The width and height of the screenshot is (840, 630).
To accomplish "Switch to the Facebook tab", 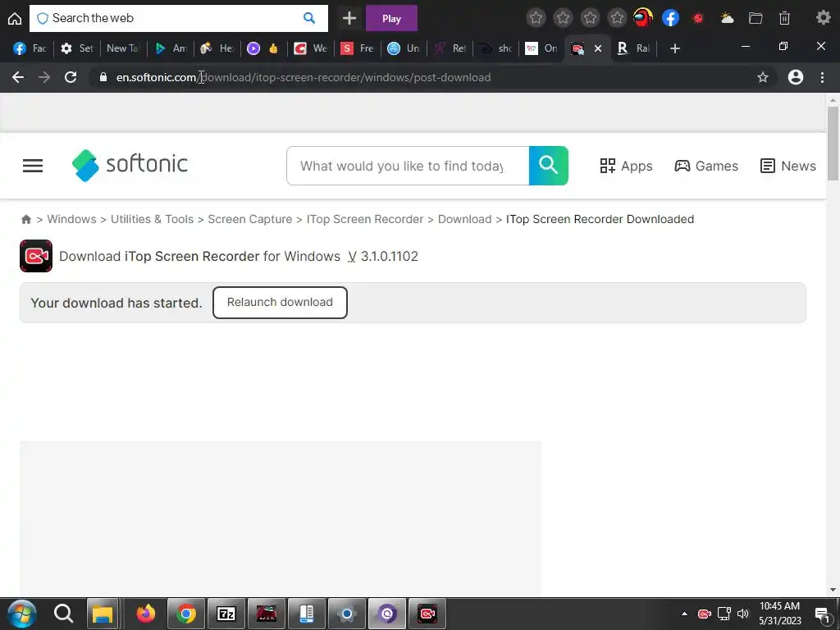I will pos(30,48).
